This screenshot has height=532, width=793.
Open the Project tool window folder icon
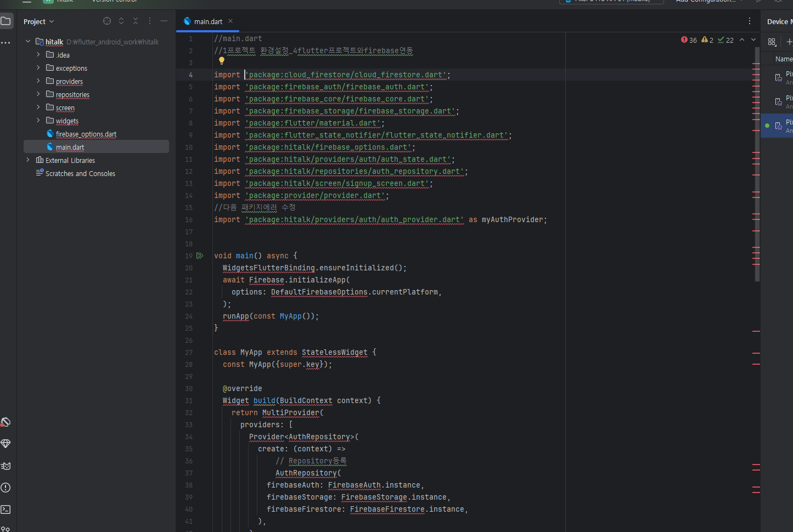pyautogui.click(x=6, y=21)
